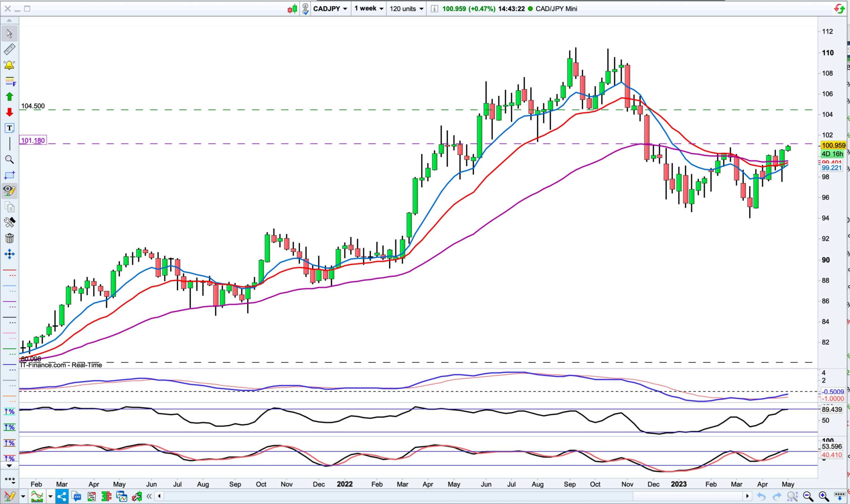Click the horizontal scrollbar right arrow
This screenshot has width=850, height=504.
[x=747, y=496]
